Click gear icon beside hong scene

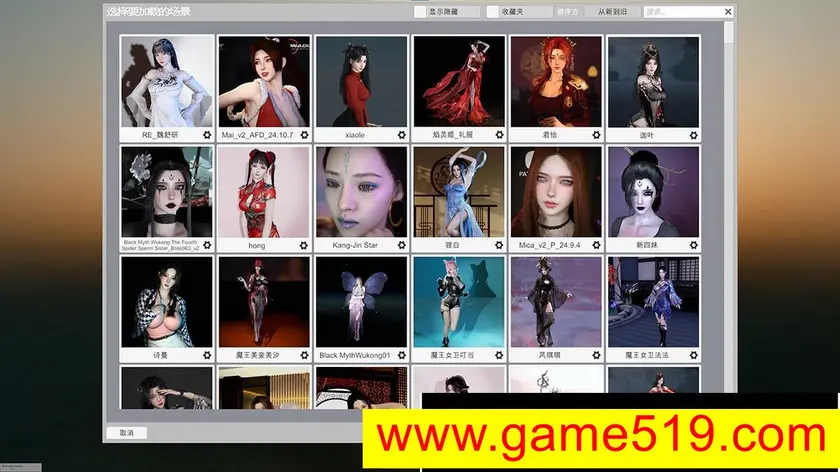tap(304, 245)
